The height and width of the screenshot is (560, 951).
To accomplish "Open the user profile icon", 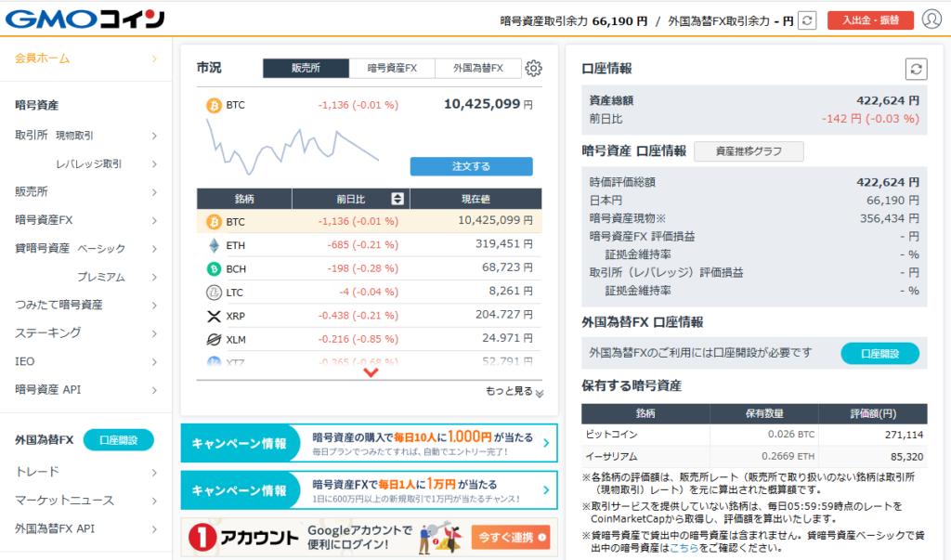I will pyautogui.click(x=931, y=20).
